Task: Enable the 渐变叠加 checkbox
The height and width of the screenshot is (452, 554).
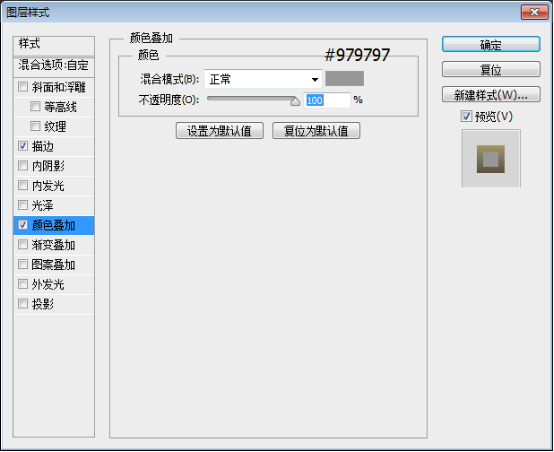Action: click(x=23, y=245)
